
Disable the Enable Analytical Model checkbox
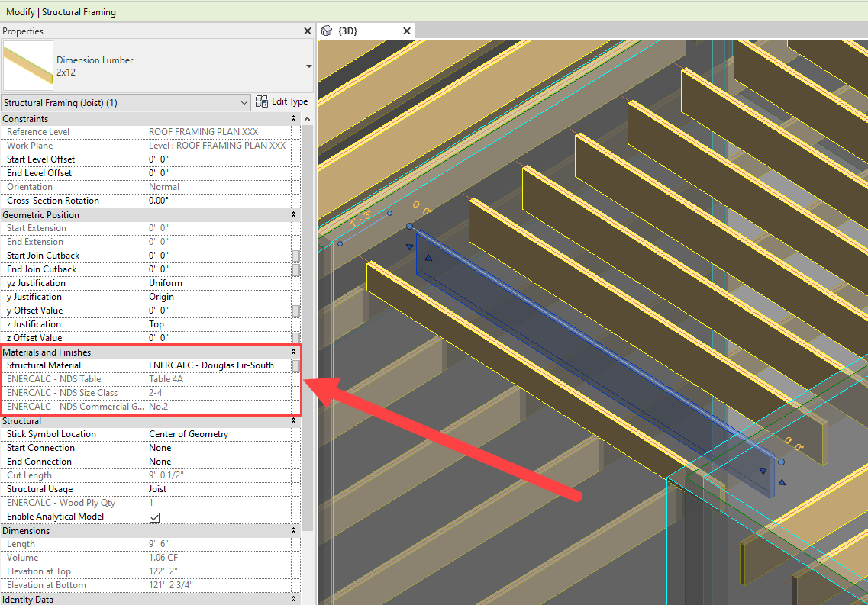coord(155,517)
